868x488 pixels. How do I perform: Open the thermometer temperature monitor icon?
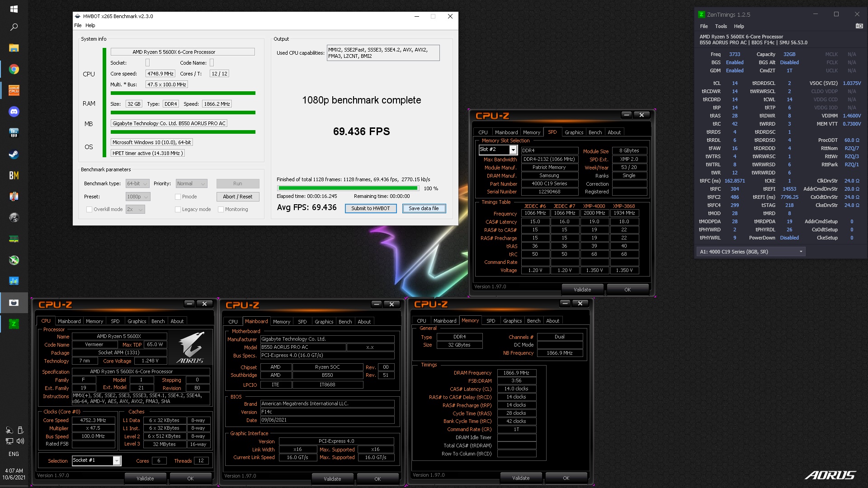pyautogui.click(x=14, y=197)
